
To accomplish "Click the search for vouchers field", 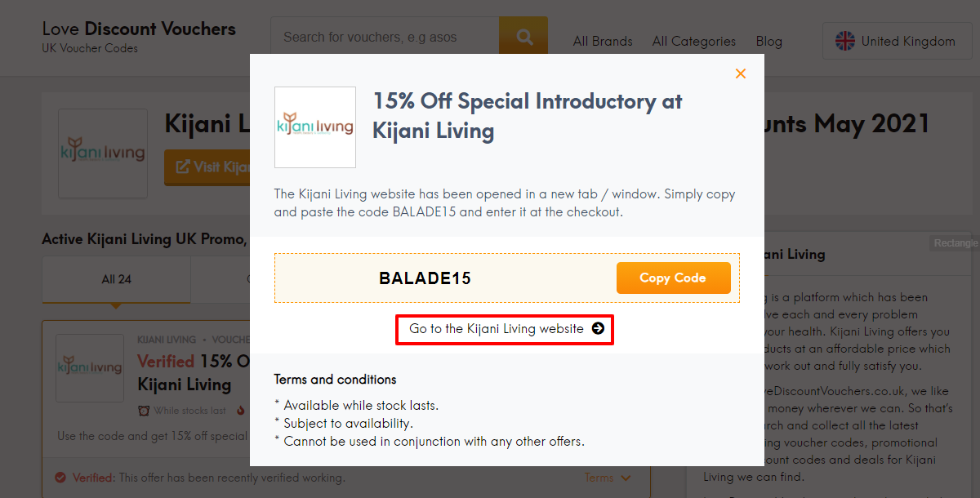I will (x=385, y=37).
